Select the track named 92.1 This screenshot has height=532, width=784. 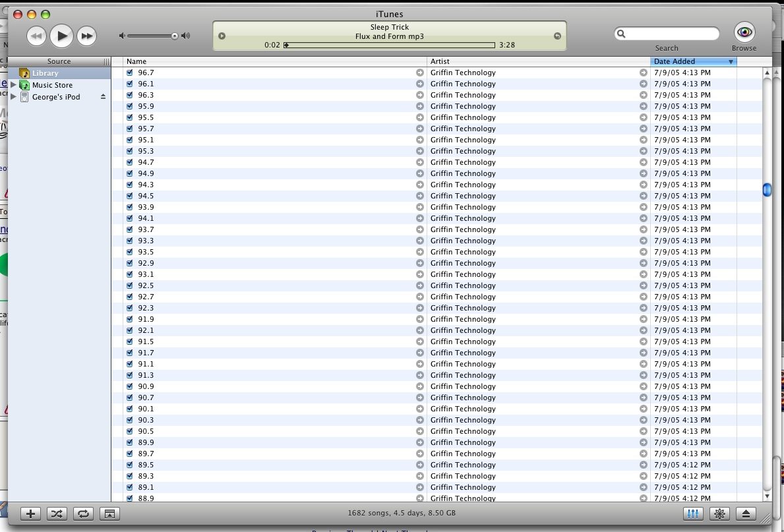point(146,330)
